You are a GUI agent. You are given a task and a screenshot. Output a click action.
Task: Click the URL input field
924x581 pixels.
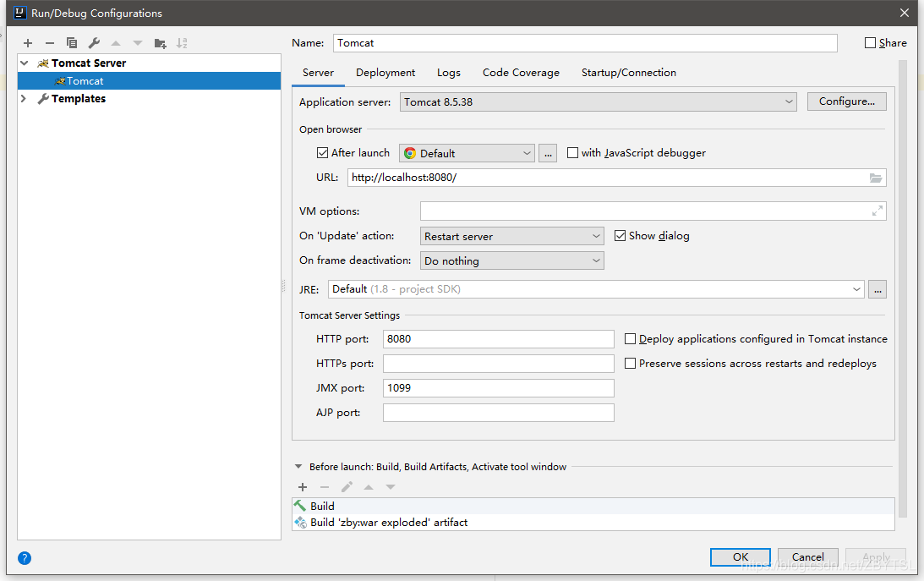point(616,178)
